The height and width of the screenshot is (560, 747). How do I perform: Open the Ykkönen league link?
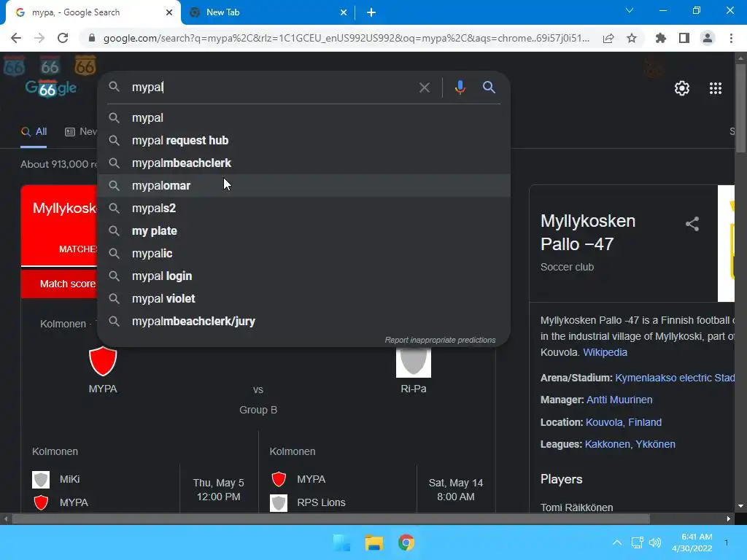656,444
